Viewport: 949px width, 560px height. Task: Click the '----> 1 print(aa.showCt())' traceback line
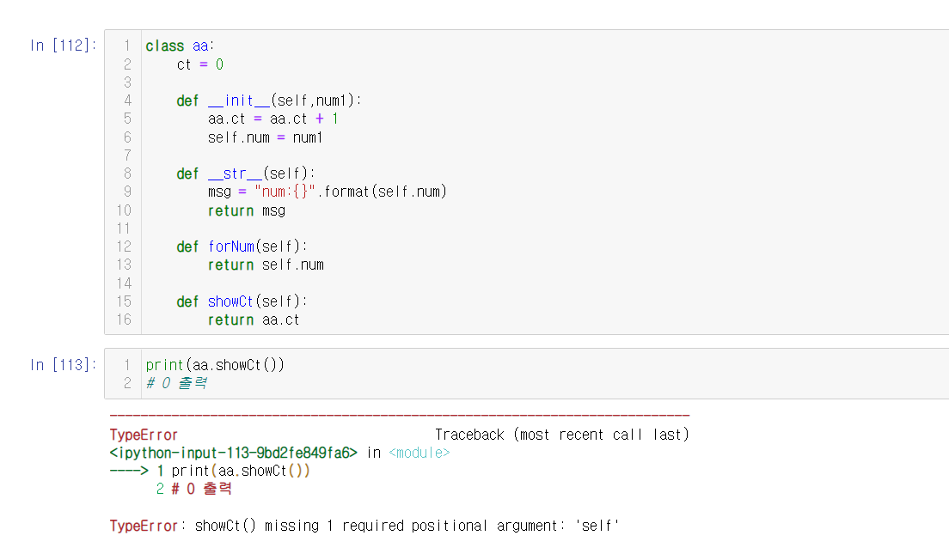pyautogui.click(x=210, y=471)
